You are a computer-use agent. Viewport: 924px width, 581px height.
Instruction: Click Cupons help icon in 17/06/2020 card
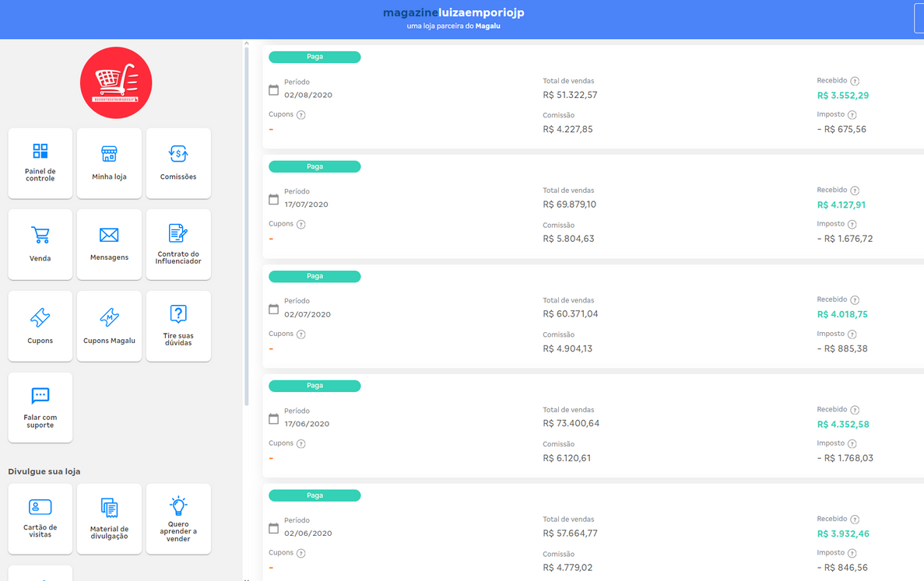click(301, 444)
